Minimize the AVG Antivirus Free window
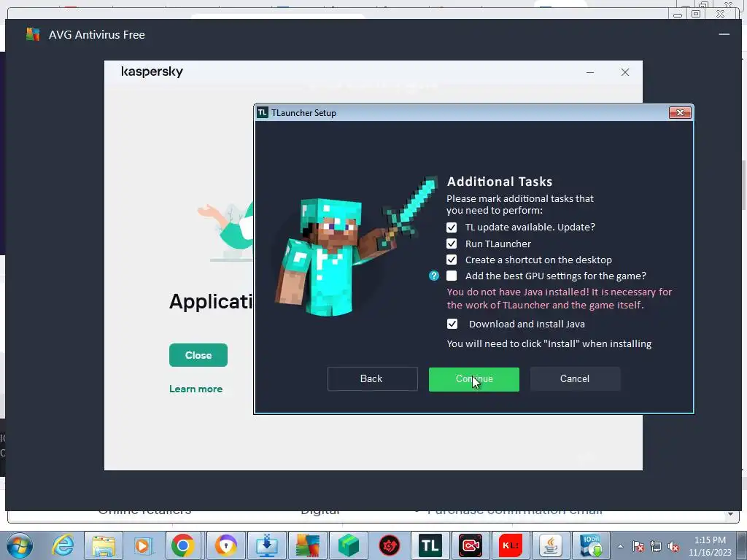The image size is (747, 560). 724,34
